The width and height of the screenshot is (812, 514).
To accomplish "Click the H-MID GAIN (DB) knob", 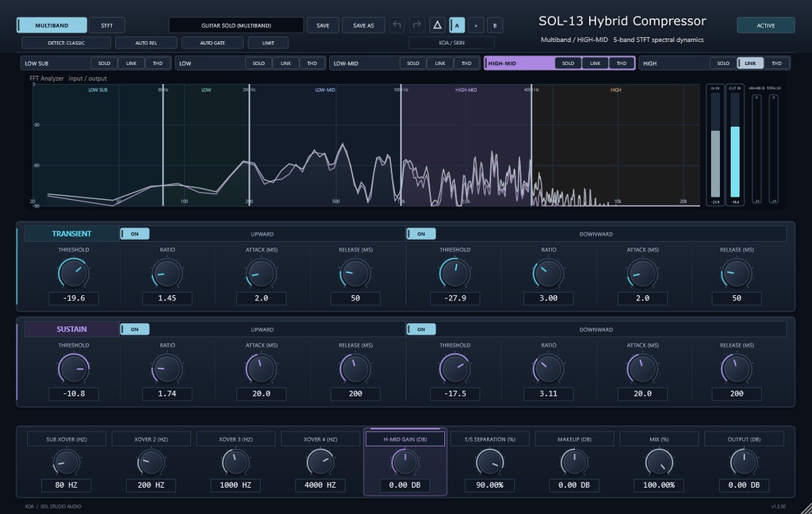I will point(405,462).
